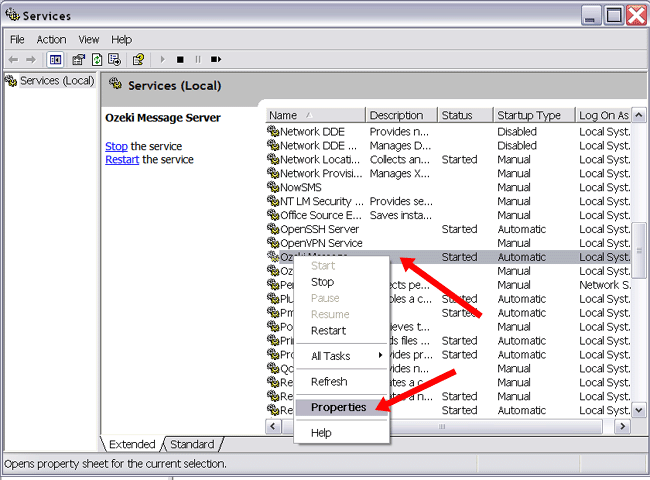This screenshot has width=650, height=480.
Task: Click the vertical scrollbar down arrow
Action: (x=639, y=412)
